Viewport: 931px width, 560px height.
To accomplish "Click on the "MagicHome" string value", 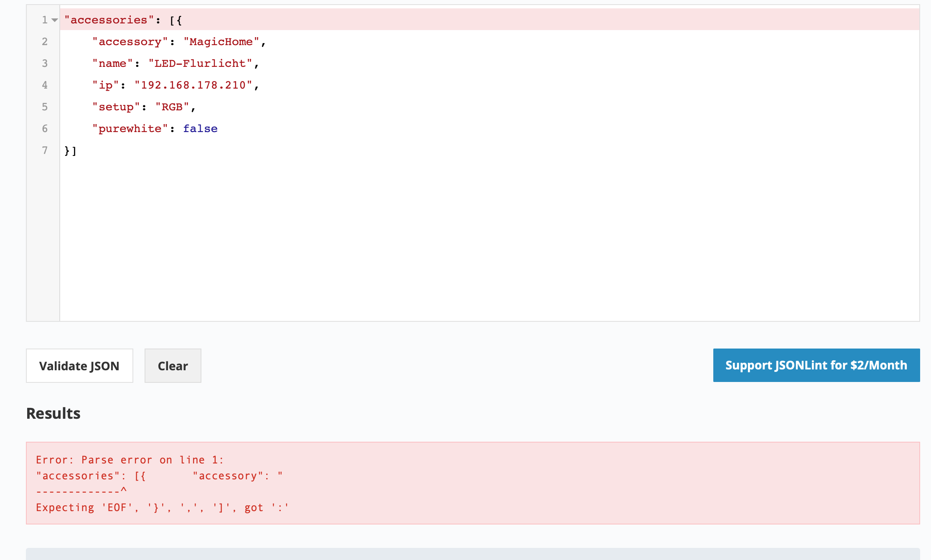I will [221, 42].
